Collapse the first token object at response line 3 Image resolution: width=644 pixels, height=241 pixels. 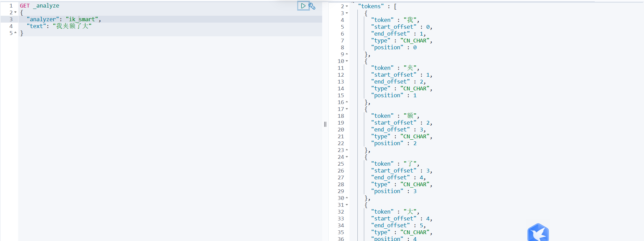pos(347,13)
